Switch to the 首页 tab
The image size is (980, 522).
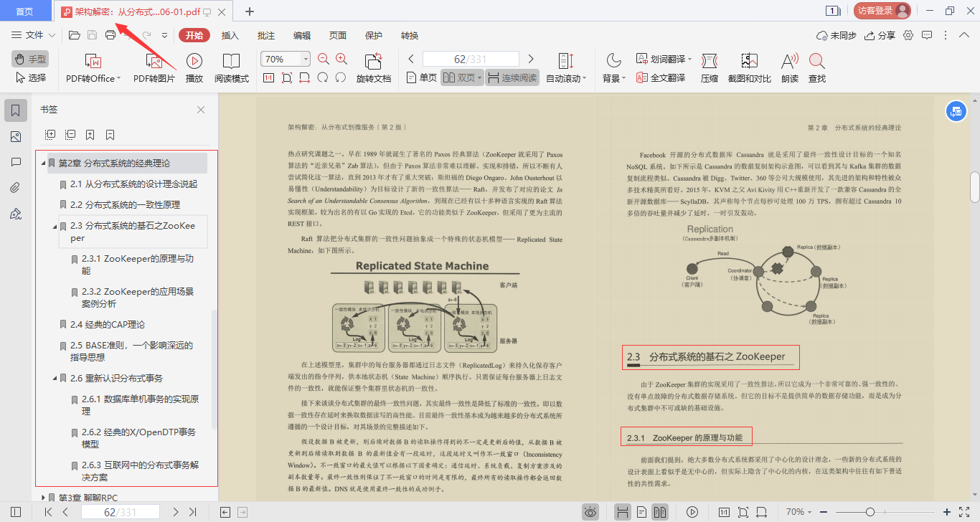(x=25, y=11)
